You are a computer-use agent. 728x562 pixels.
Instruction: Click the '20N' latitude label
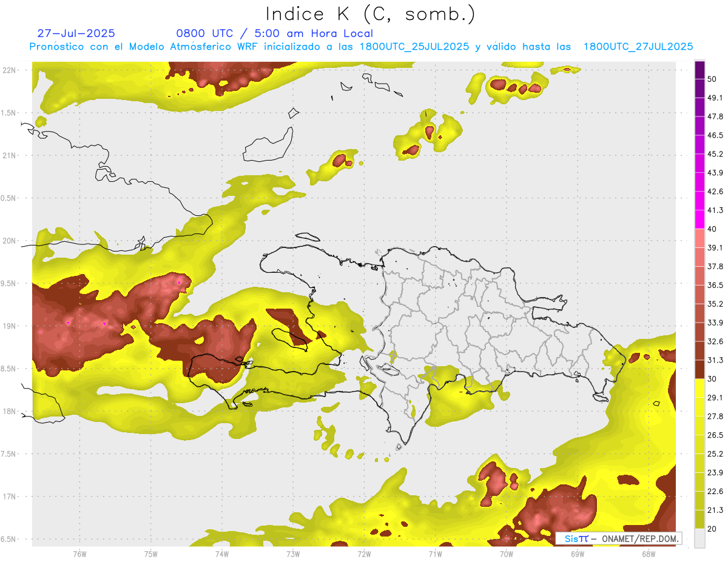click(x=9, y=241)
